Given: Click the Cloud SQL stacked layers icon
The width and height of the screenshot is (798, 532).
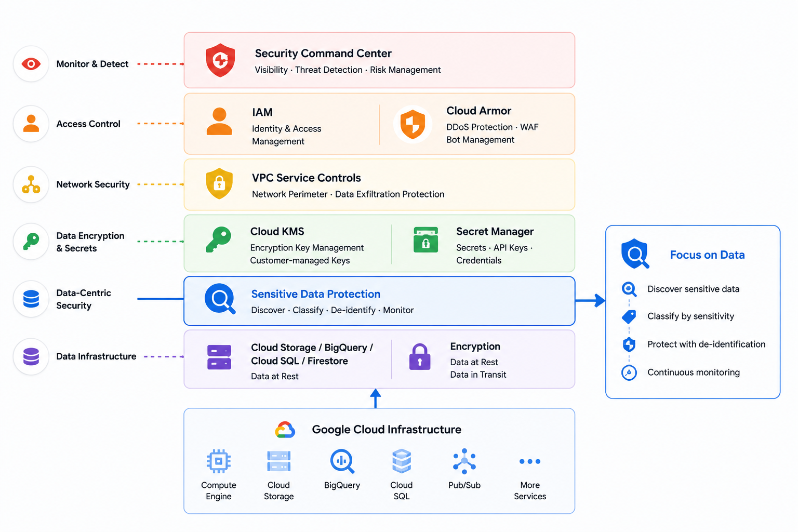Looking at the screenshot, I should [402, 461].
